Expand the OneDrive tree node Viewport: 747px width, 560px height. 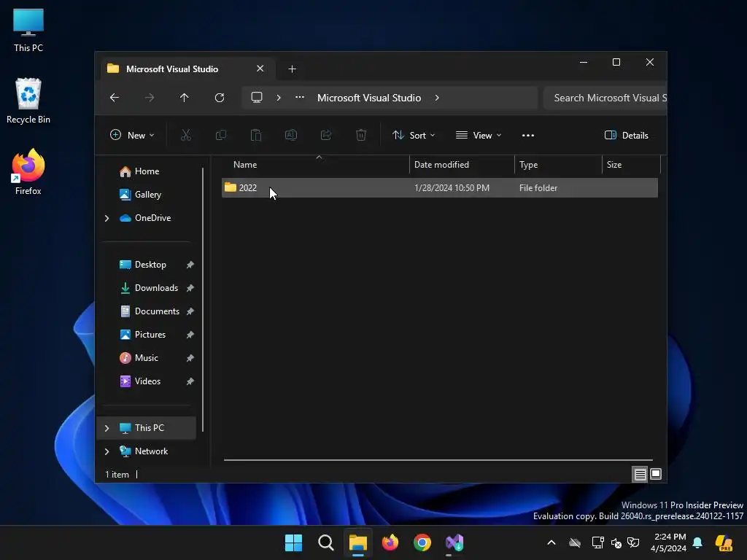pos(107,218)
